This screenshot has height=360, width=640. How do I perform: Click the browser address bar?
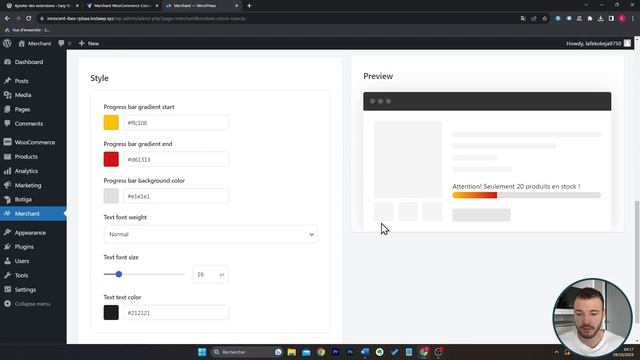(278, 18)
